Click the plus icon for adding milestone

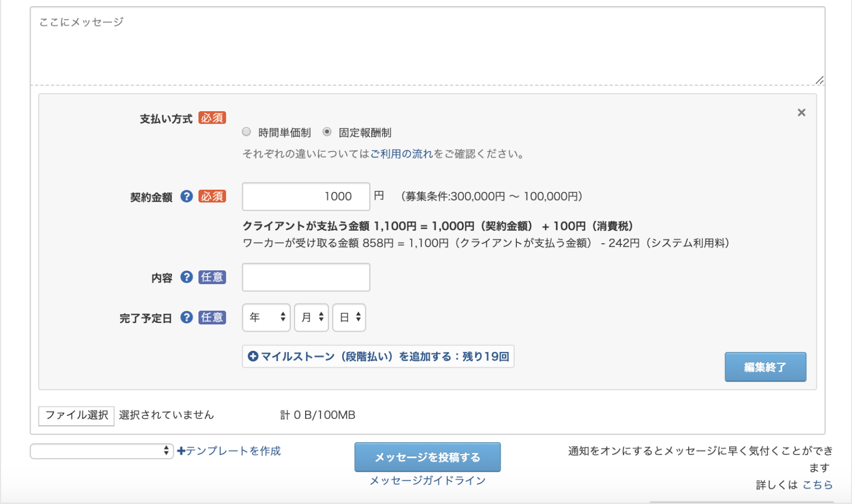[x=253, y=357]
